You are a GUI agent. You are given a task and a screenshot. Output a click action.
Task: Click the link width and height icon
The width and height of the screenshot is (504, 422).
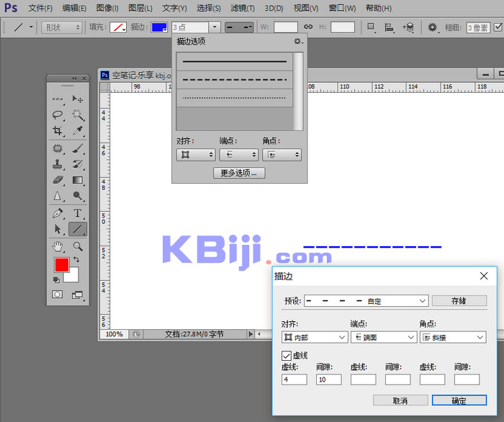(307, 27)
